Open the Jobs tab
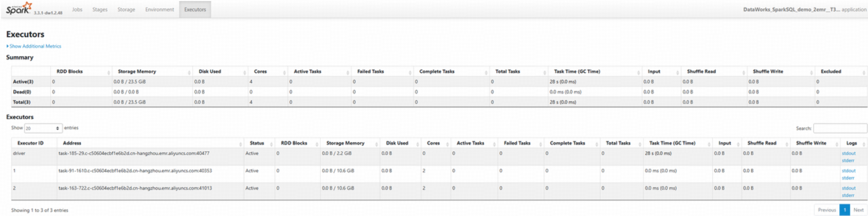868x216 pixels. point(77,10)
